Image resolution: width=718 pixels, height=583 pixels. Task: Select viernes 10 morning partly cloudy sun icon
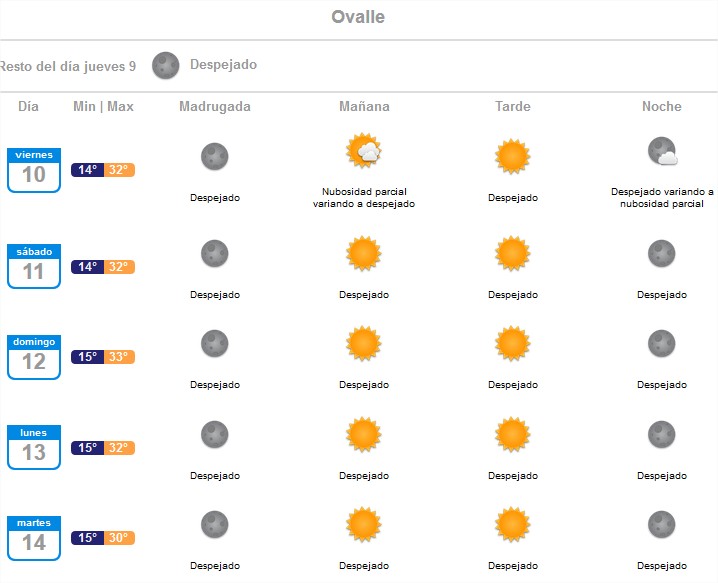(364, 151)
